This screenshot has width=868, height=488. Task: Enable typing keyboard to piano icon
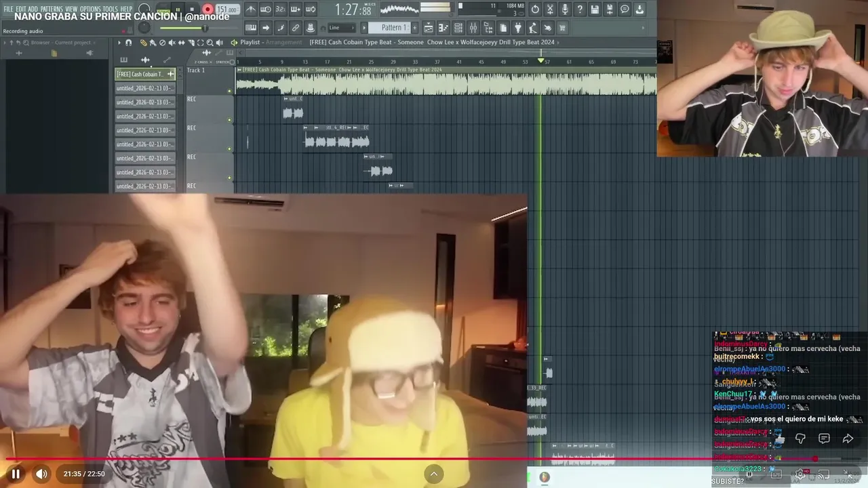(x=251, y=28)
